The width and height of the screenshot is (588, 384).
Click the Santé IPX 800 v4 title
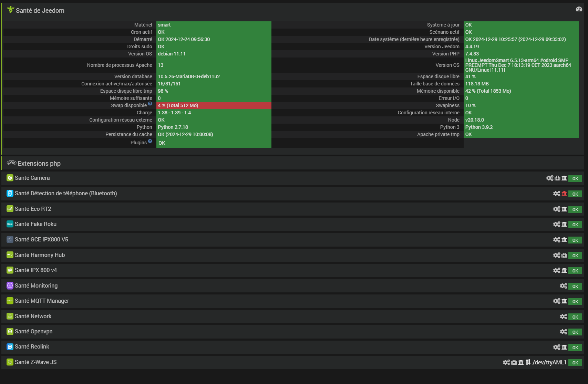click(36, 270)
